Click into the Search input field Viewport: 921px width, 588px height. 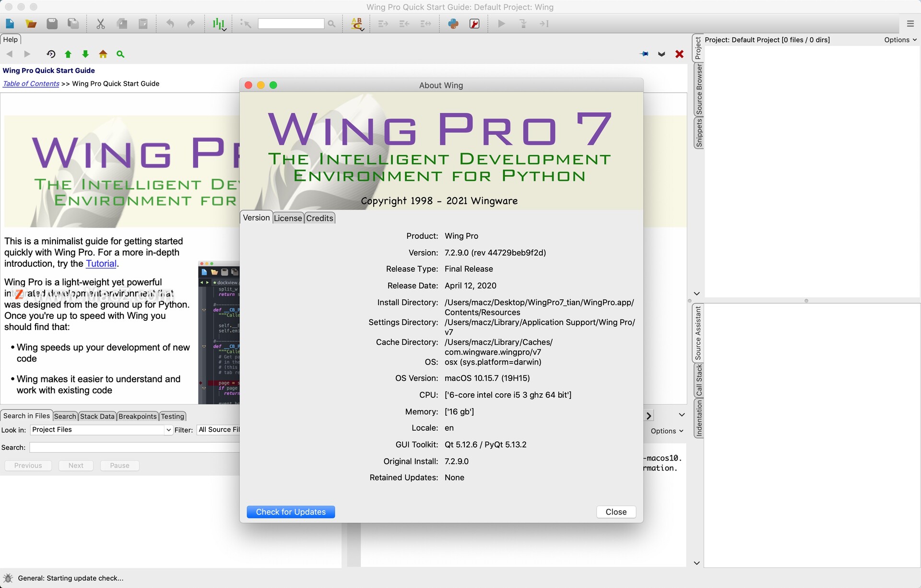tap(135, 447)
